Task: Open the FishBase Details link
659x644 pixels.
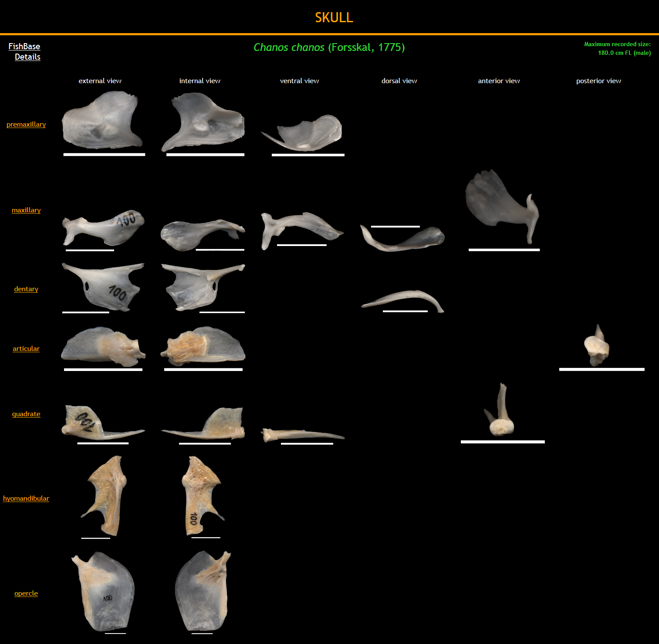Action: (24, 51)
